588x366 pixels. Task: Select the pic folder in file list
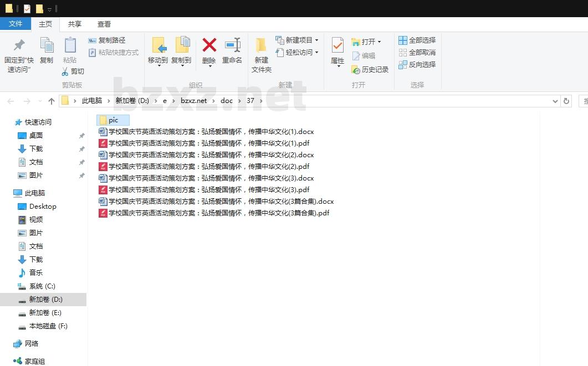pos(113,120)
